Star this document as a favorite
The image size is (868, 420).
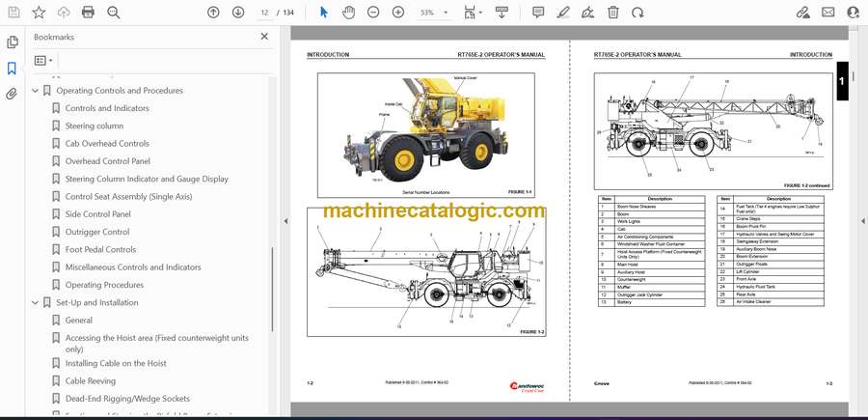coord(39,13)
